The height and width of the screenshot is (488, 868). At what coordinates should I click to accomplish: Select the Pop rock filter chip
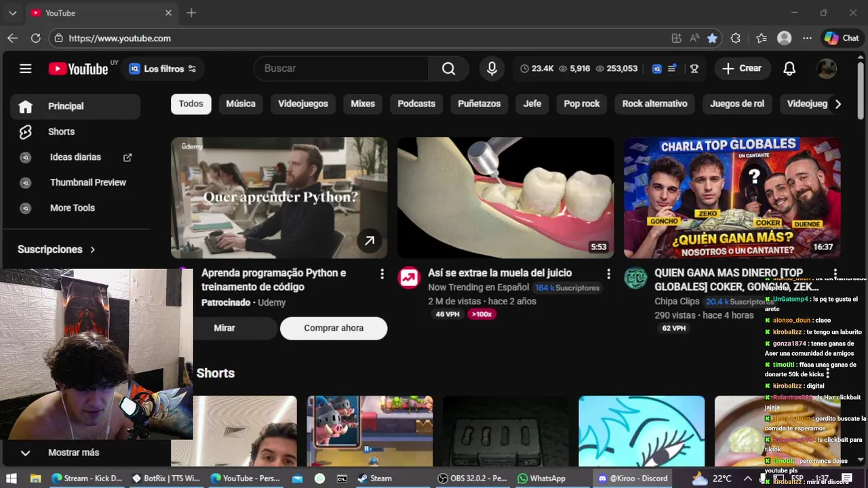[x=582, y=104]
